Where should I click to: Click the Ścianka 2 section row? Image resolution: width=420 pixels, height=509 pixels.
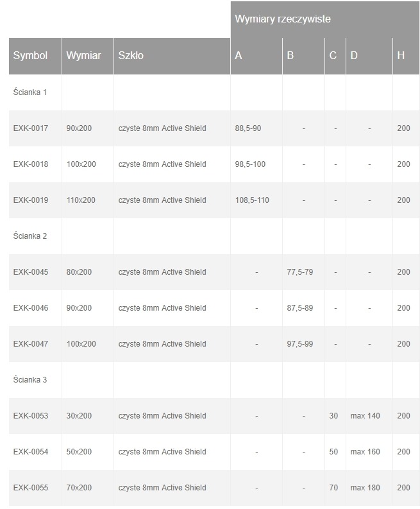click(x=30, y=236)
